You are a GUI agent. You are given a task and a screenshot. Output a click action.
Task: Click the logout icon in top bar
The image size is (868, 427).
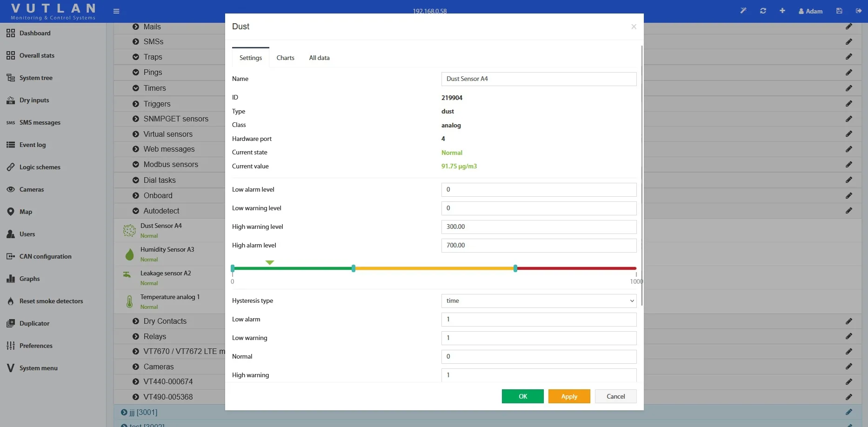point(859,11)
